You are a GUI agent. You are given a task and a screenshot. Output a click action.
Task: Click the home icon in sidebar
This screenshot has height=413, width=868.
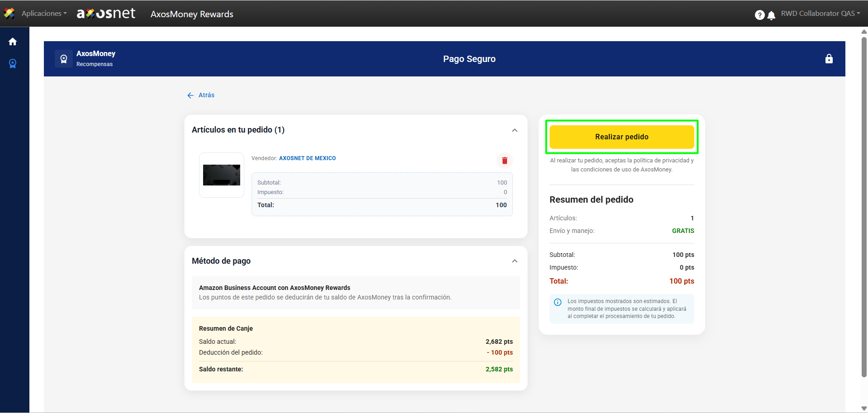(13, 42)
